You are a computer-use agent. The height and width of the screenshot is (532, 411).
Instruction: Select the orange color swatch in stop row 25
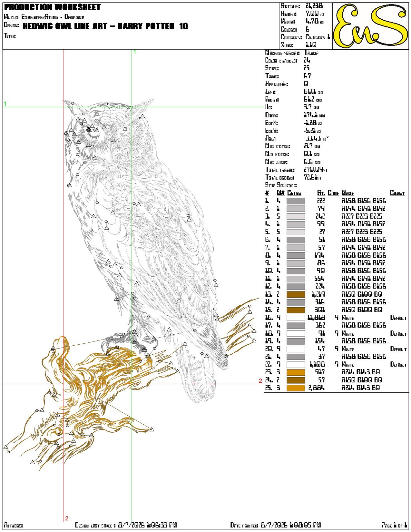tap(296, 388)
